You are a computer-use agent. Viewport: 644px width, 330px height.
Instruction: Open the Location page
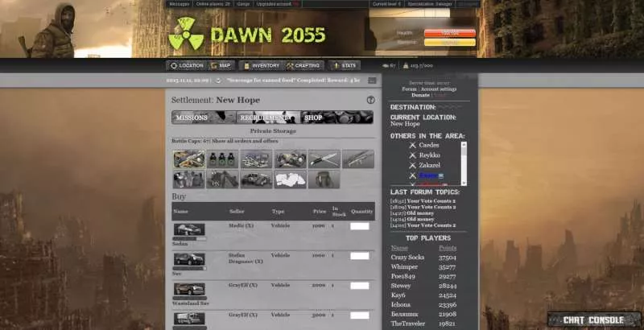click(187, 66)
